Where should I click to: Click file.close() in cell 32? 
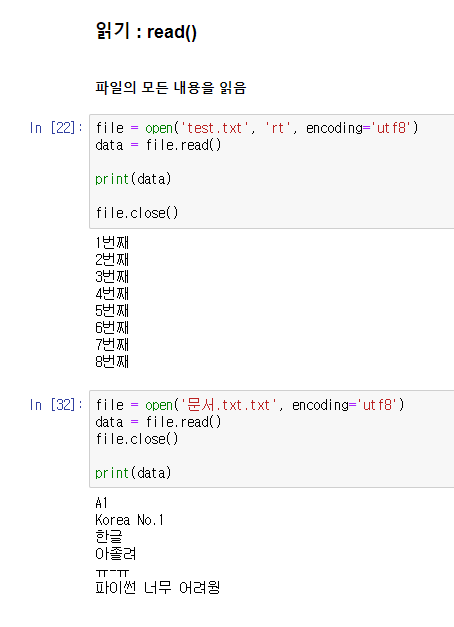pos(137,439)
